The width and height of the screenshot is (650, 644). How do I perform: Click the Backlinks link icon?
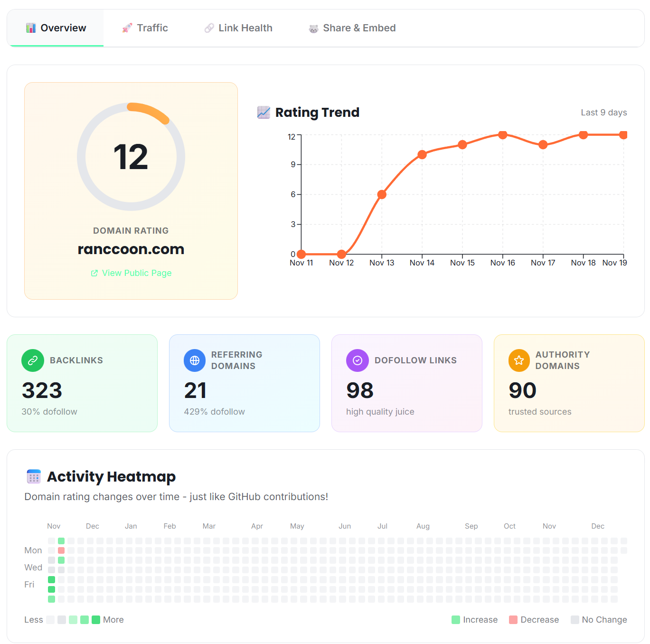pyautogui.click(x=32, y=360)
